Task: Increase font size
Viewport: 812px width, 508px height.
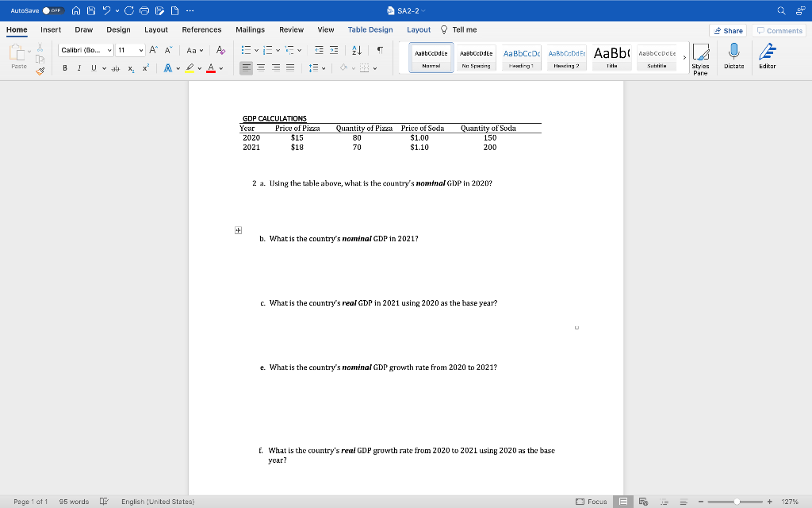Action: pyautogui.click(x=153, y=50)
